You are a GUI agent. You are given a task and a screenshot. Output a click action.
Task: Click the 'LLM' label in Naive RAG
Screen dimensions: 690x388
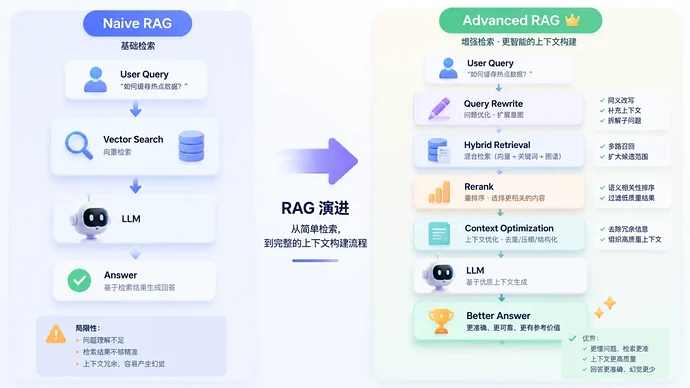pos(131,219)
